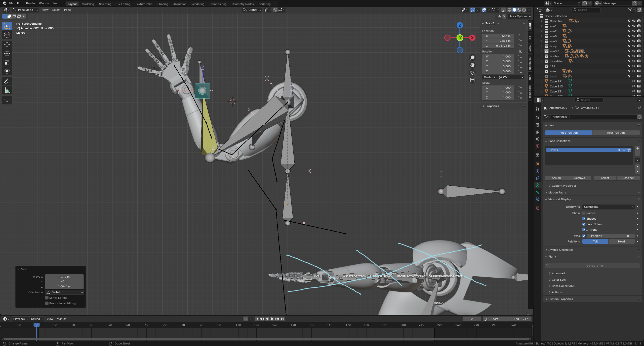Open Bone properties tab icon
Screen dimensions: 644x346
pyautogui.click(x=538, y=192)
